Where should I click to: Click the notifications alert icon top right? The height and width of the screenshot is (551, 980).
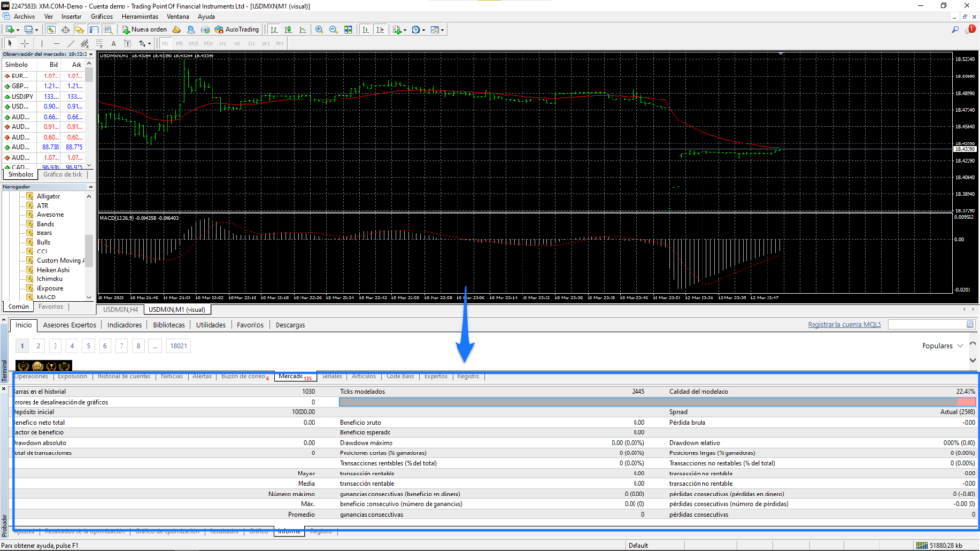[970, 30]
